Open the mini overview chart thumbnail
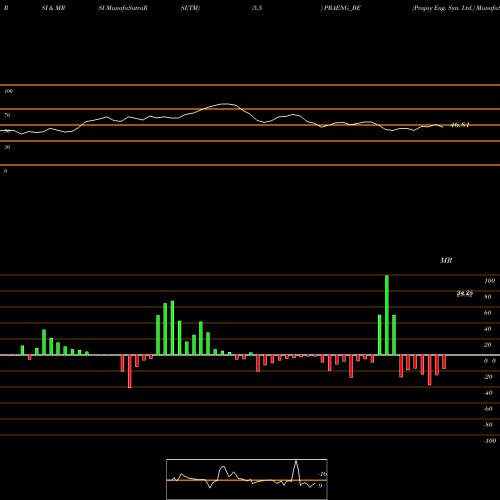Image resolution: width=500 pixels, height=500 pixels. [x=247, y=479]
